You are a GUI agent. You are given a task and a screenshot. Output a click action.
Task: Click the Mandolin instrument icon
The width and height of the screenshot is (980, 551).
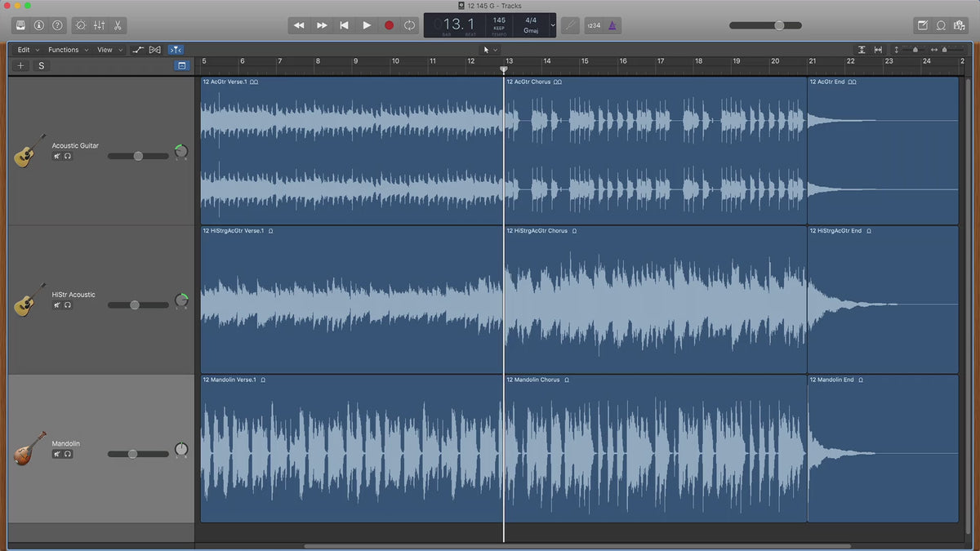point(29,448)
